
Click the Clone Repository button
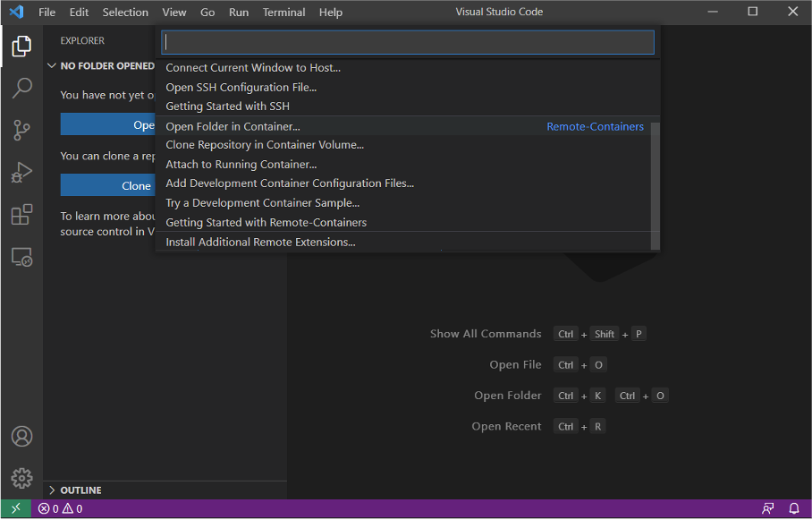tap(107, 185)
